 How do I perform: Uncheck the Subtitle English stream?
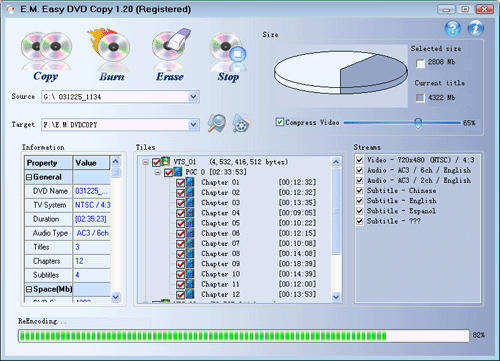(359, 201)
